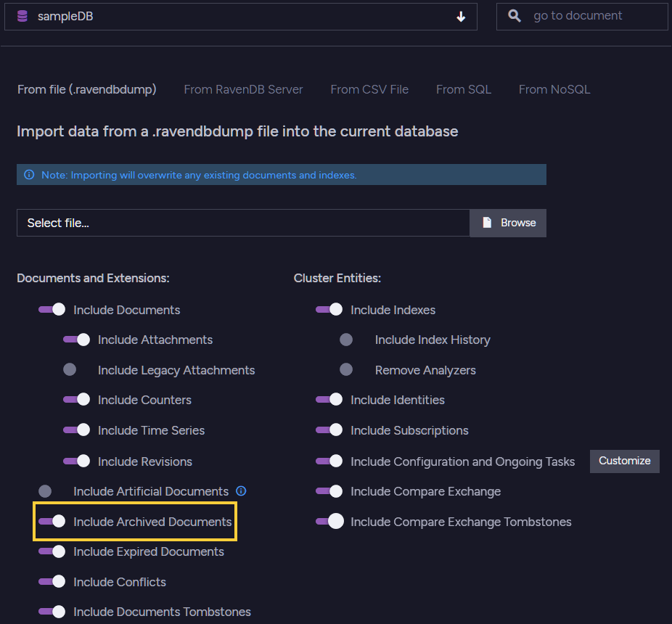Click the Browse button

(508, 223)
